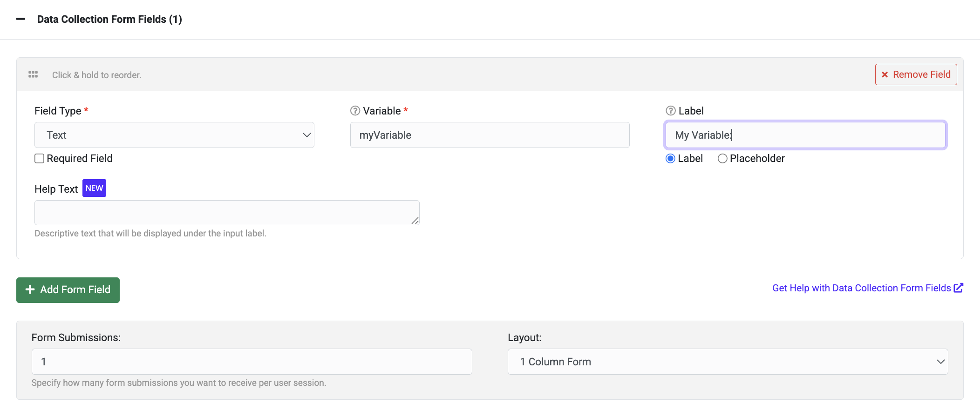
Task: Click the plus icon on Add Form Field
Action: (x=30, y=289)
